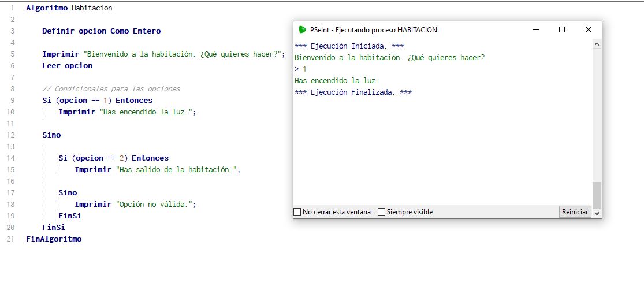This screenshot has height=297, width=644.
Task: Click code line Imprimir "Opción no válida."
Action: pyautogui.click(x=136, y=204)
